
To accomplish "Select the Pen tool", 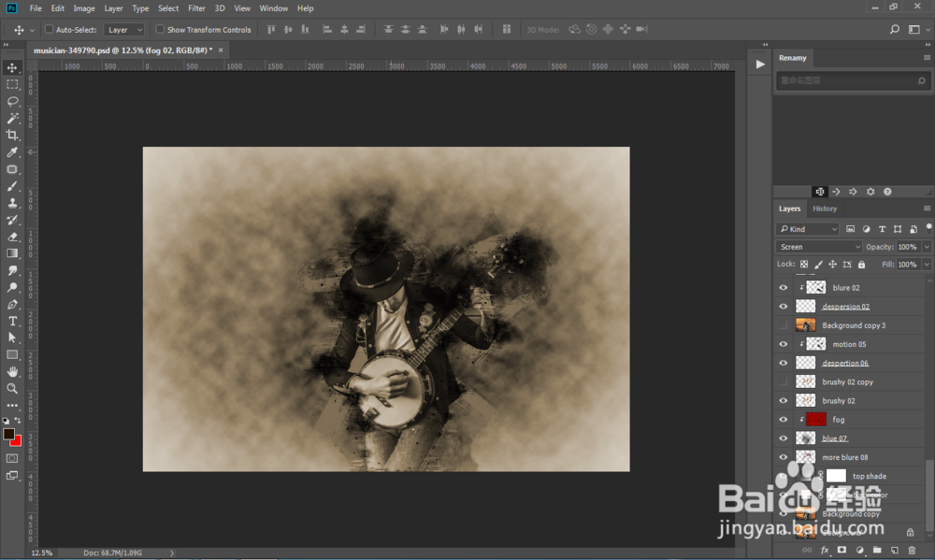I will click(12, 304).
